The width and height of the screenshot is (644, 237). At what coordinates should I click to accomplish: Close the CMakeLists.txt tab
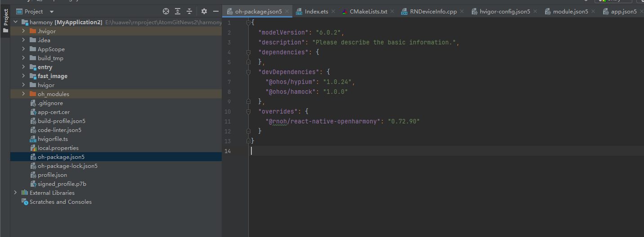(392, 12)
